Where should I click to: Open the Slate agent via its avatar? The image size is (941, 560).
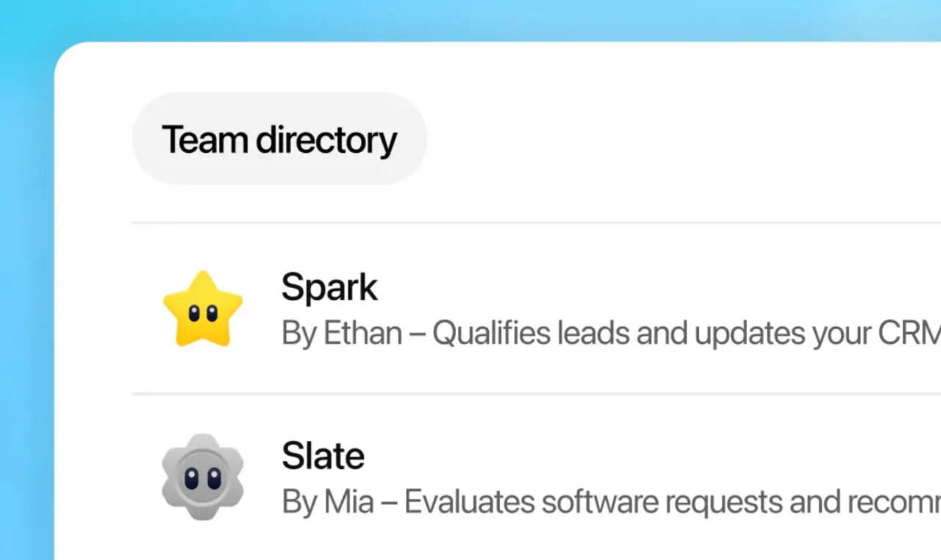coord(203,475)
